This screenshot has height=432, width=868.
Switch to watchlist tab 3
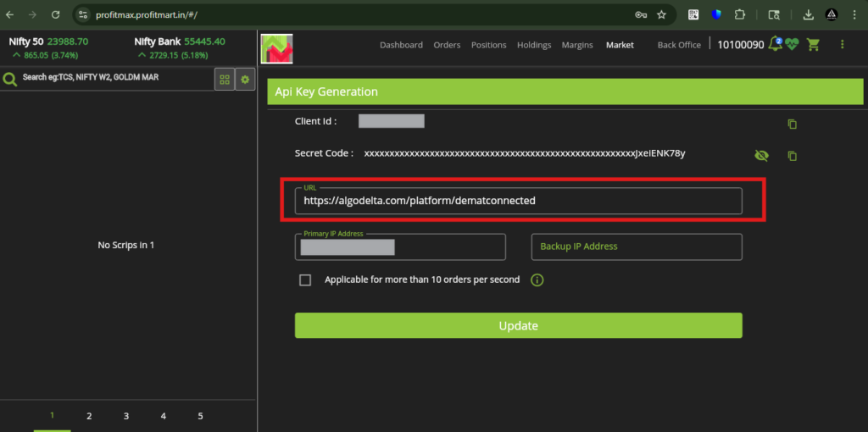[x=126, y=416]
